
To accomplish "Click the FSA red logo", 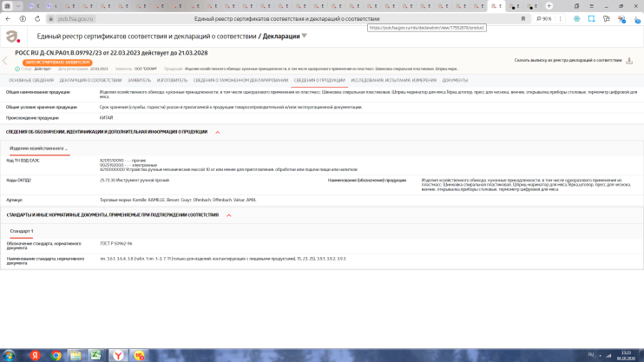I will [x=13, y=36].
